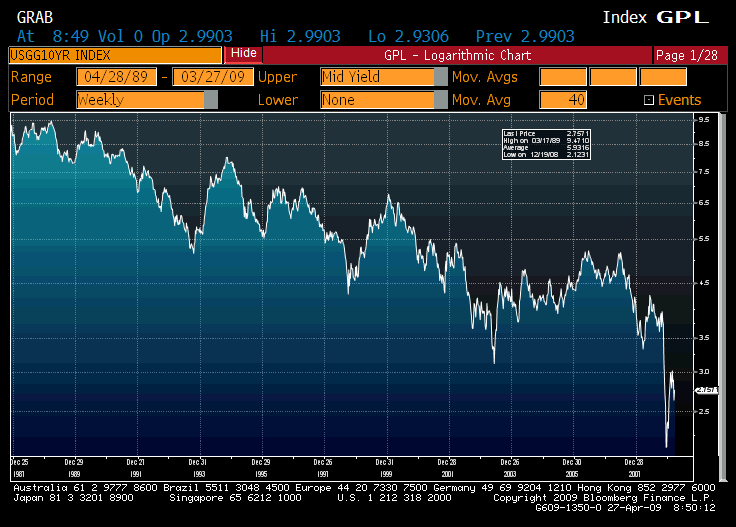Select the Mov. Avg field containing 40

pyautogui.click(x=563, y=100)
